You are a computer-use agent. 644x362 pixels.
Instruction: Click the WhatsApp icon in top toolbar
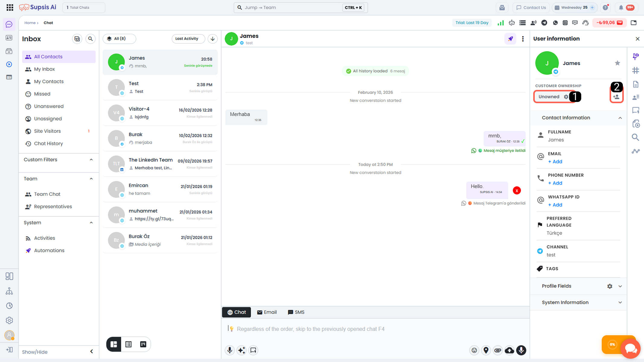pos(555,23)
